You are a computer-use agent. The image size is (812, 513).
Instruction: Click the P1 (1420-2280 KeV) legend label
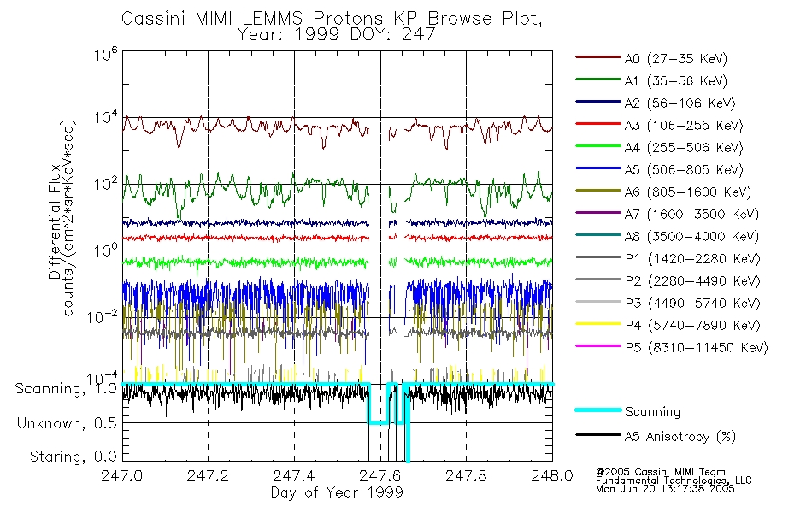692,259
